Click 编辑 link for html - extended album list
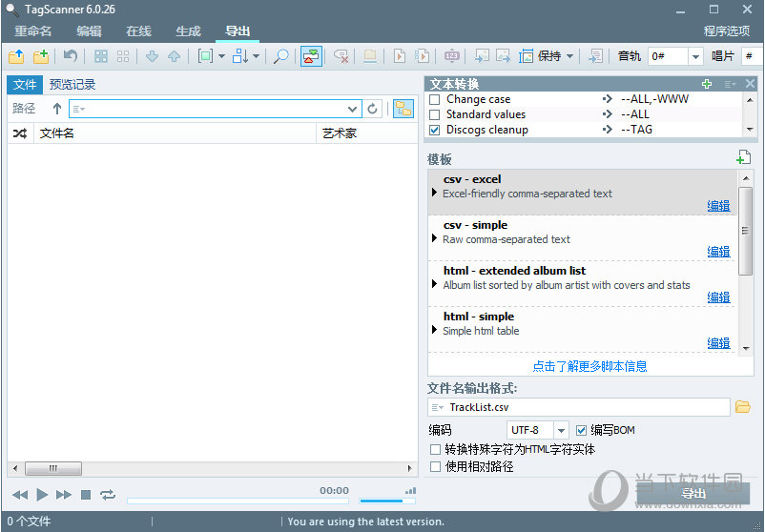This screenshot has height=532, width=765. 718,297
